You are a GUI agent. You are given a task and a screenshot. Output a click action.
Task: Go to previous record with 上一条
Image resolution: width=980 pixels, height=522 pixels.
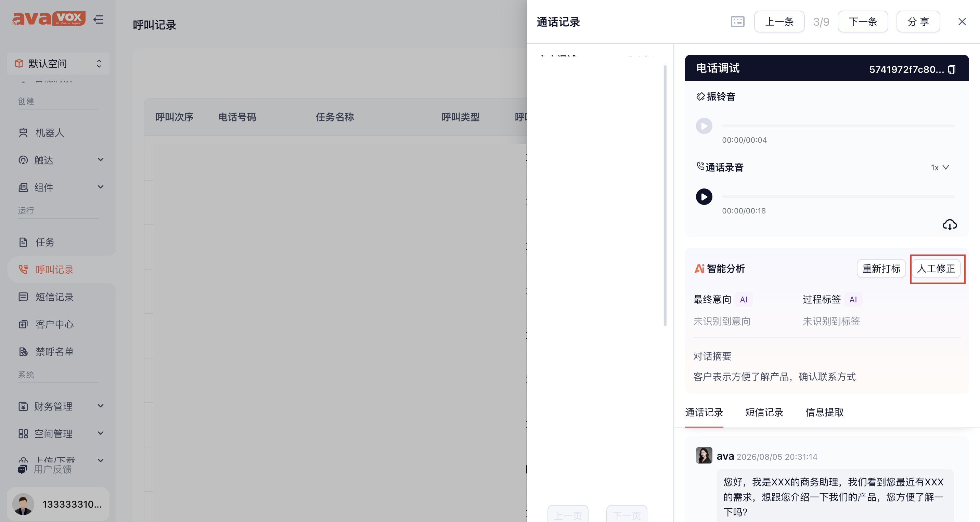(x=779, y=22)
